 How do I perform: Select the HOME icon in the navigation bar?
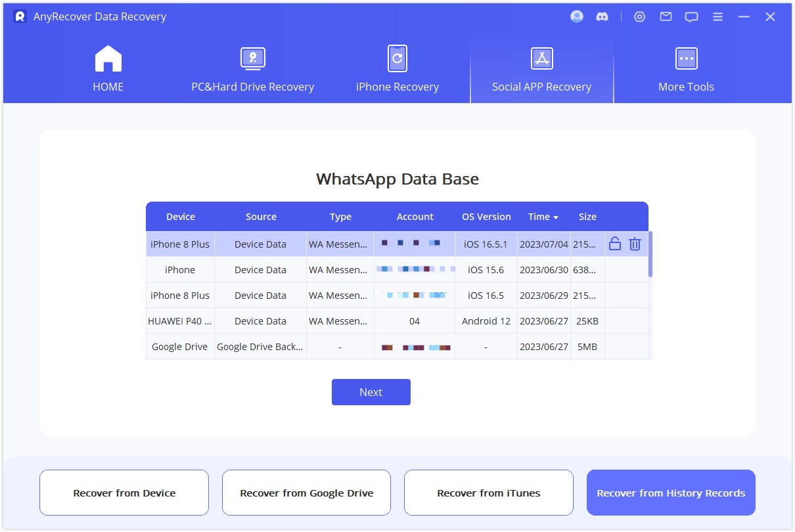(108, 58)
